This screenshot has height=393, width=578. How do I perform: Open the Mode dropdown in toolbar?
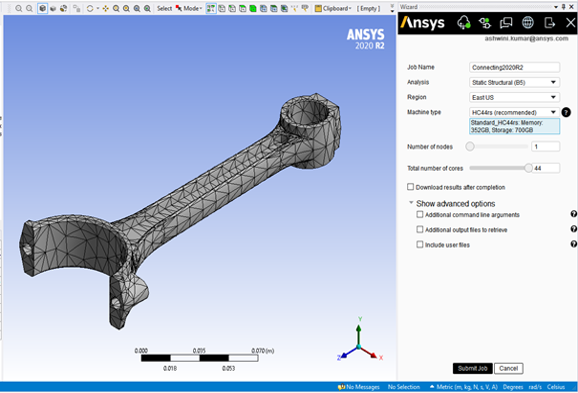pos(193,8)
